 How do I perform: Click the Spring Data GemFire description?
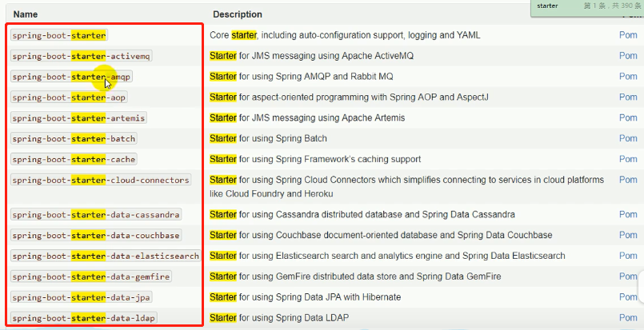coord(355,276)
